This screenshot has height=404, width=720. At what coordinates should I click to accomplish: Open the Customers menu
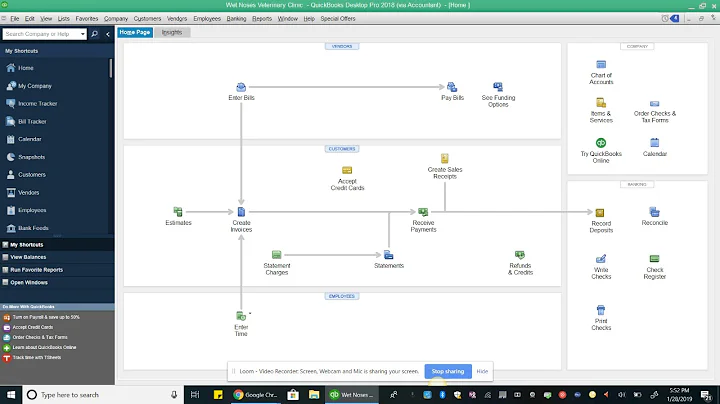pos(147,19)
